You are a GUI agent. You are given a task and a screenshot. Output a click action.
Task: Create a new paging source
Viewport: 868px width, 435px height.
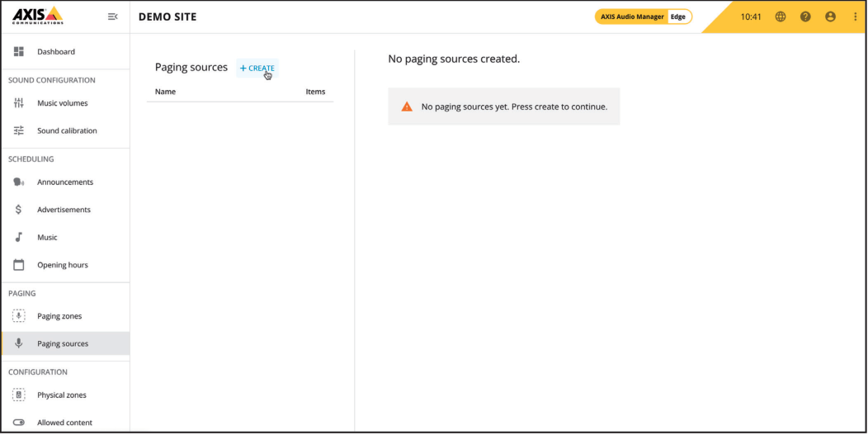257,69
